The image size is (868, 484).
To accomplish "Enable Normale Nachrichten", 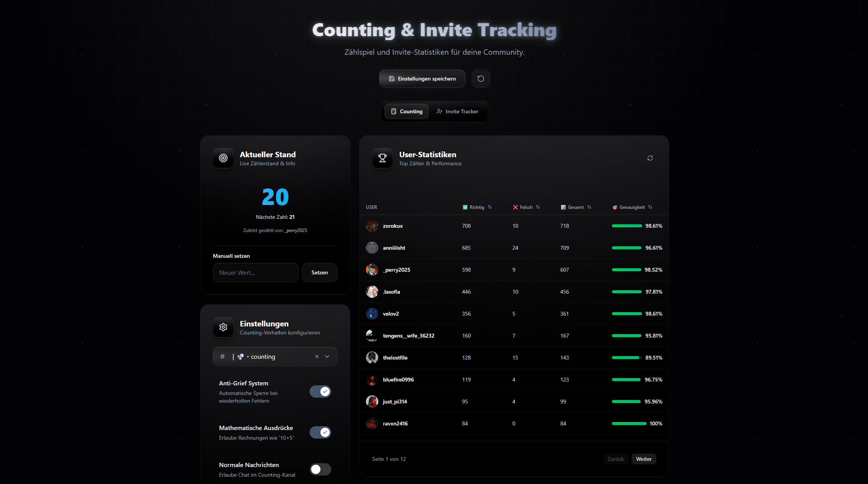I will pos(320,469).
